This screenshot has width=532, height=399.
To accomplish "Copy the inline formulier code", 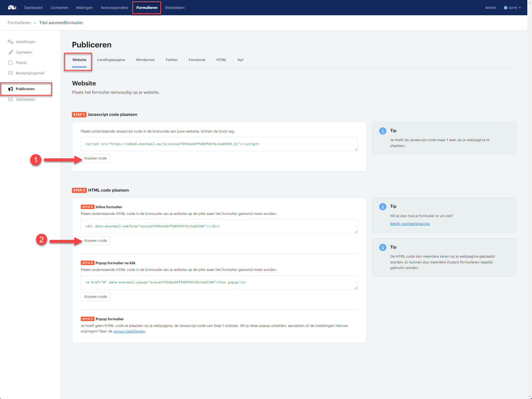I will coord(95,241).
